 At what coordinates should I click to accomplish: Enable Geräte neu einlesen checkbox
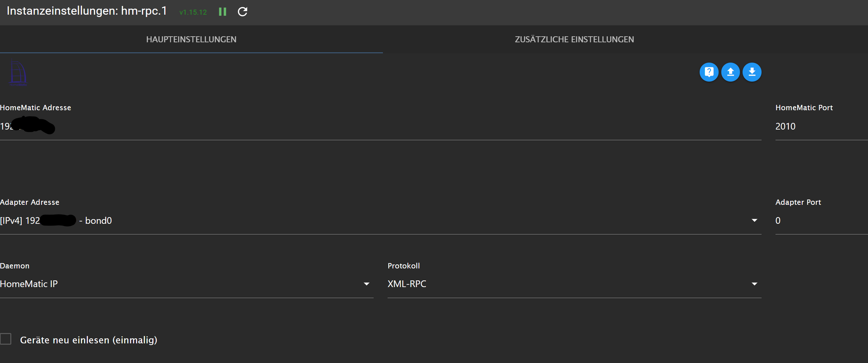pos(6,339)
